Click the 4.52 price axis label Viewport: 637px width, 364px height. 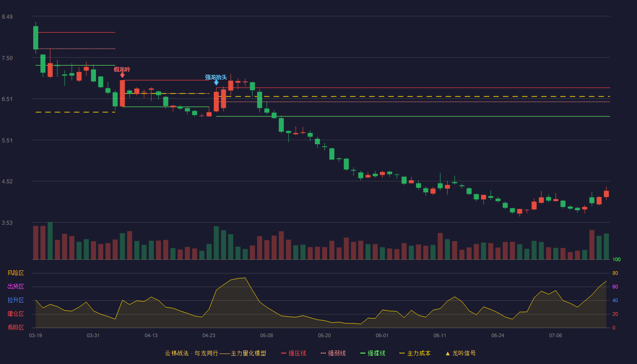click(x=7, y=182)
